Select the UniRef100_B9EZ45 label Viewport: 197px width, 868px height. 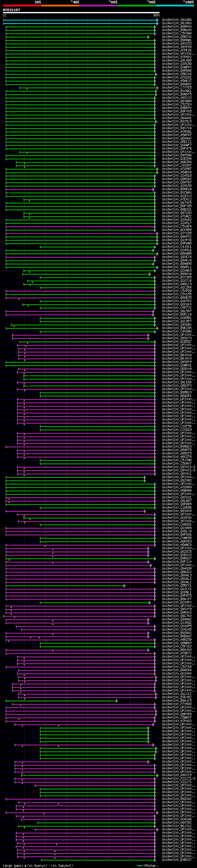(177, 328)
